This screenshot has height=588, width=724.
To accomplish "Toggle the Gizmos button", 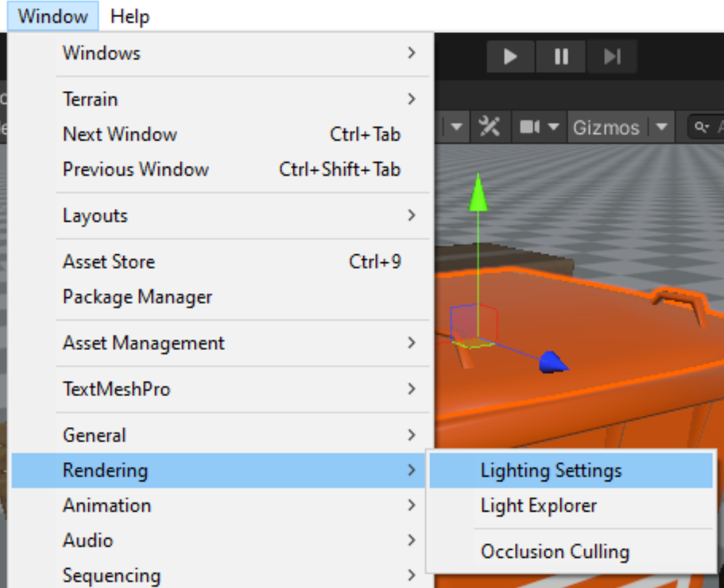I will [606, 127].
